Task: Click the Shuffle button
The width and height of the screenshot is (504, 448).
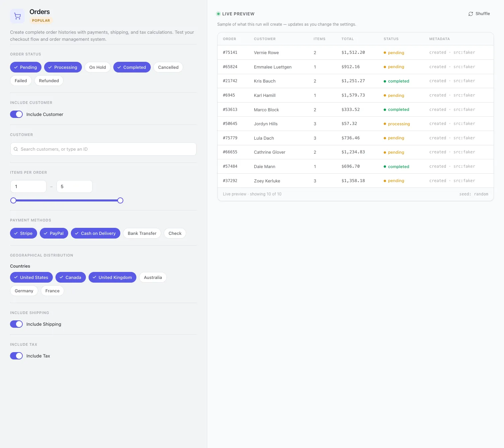Action: click(x=479, y=14)
